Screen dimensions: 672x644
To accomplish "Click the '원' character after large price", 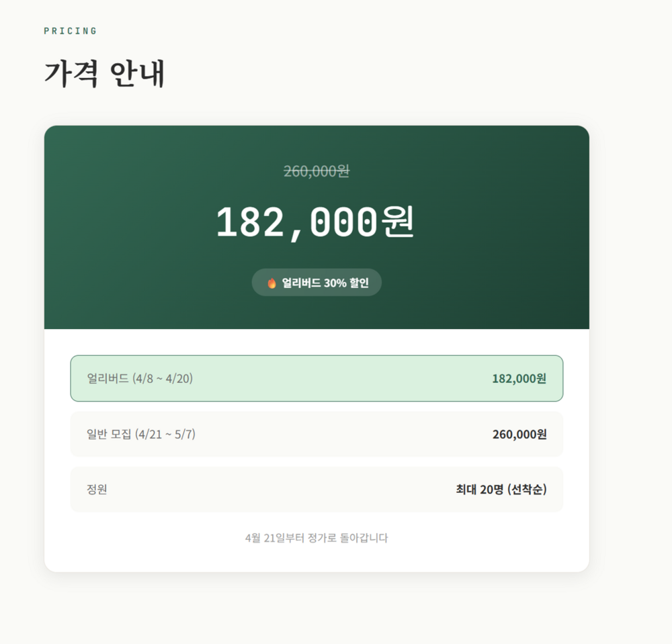I will click(x=398, y=222).
